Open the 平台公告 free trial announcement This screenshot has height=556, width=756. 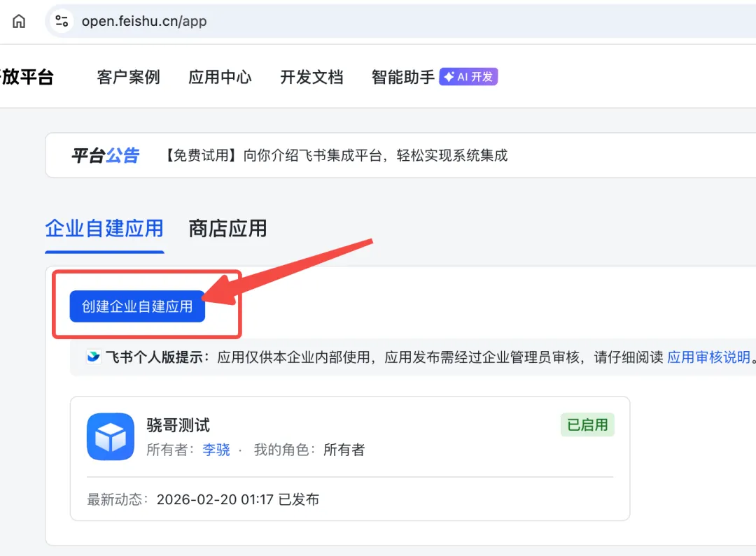coord(337,156)
